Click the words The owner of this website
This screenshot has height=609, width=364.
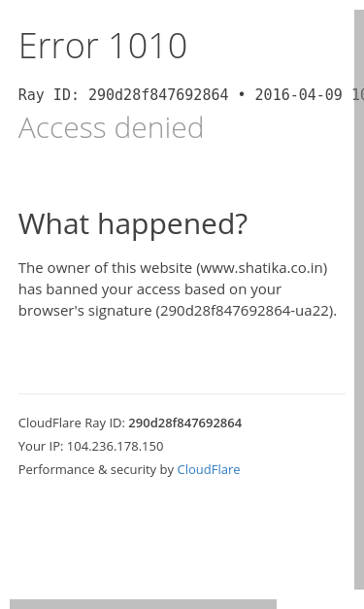coord(105,268)
